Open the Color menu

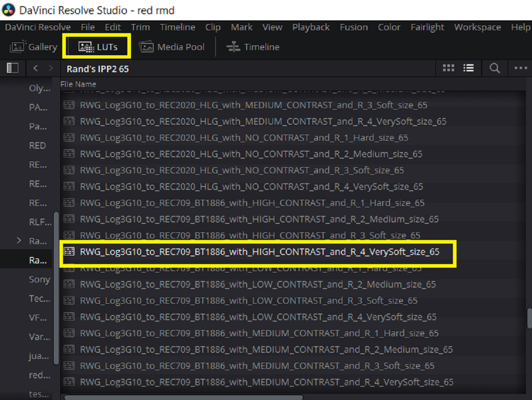coord(389,27)
